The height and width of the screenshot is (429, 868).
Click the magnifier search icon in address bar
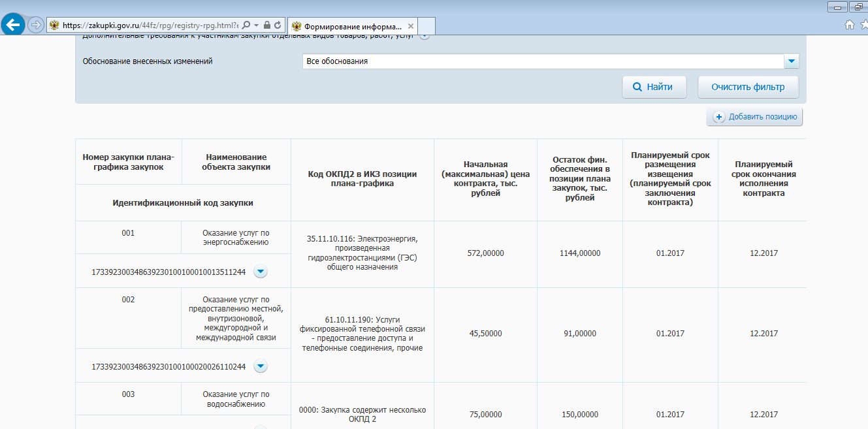[x=246, y=25]
